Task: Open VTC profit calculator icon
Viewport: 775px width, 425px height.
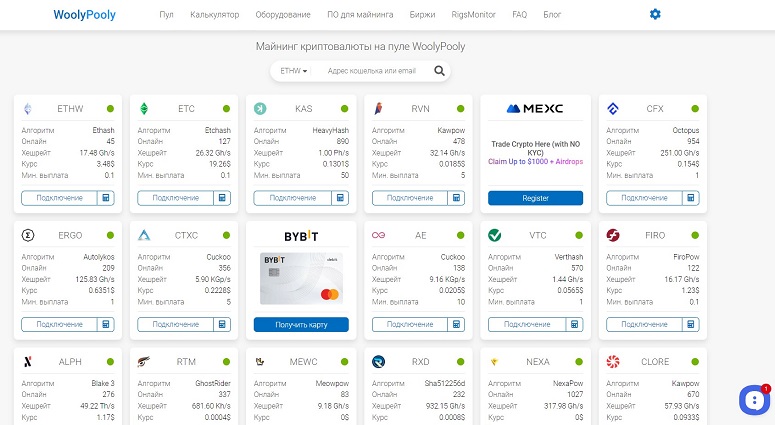Action: (x=574, y=324)
